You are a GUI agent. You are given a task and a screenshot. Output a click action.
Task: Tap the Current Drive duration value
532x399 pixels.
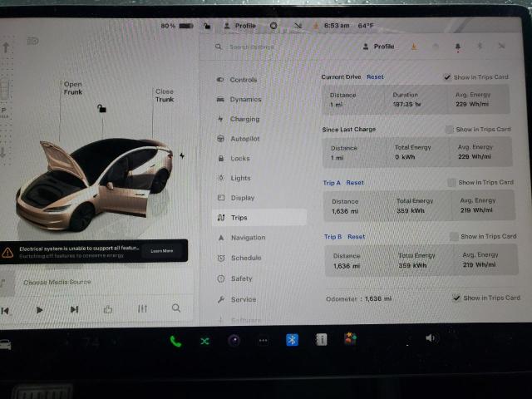pos(406,104)
